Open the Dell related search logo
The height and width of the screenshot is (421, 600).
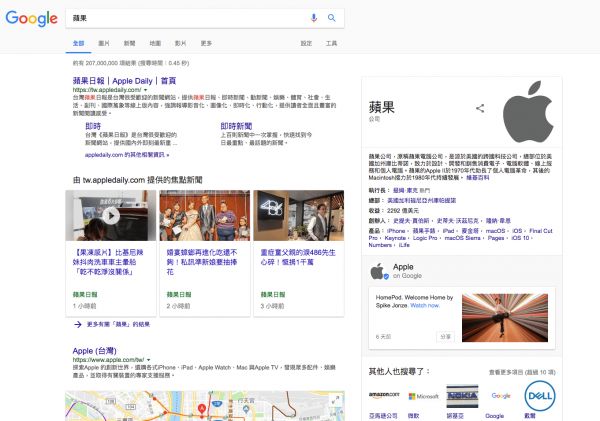point(540,396)
